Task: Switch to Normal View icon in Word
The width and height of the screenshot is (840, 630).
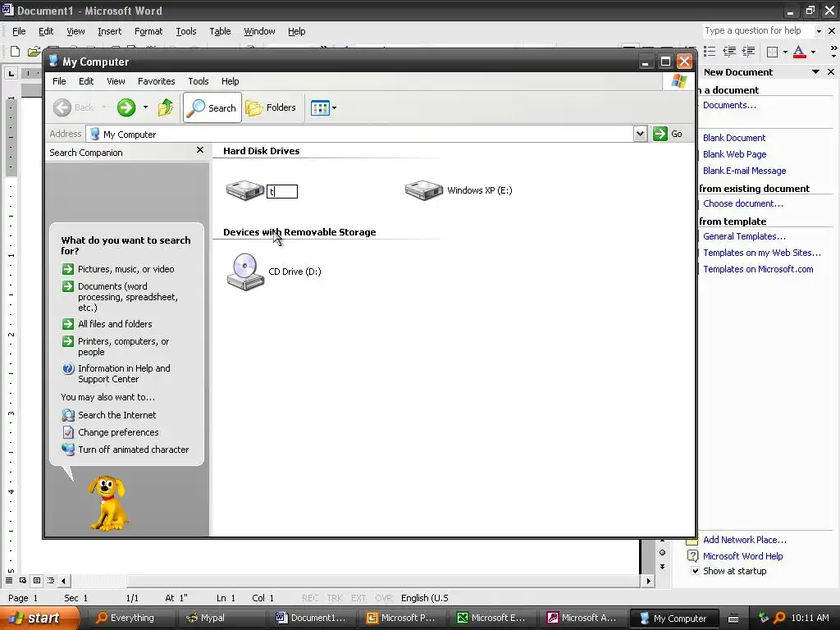Action: click(x=8, y=581)
